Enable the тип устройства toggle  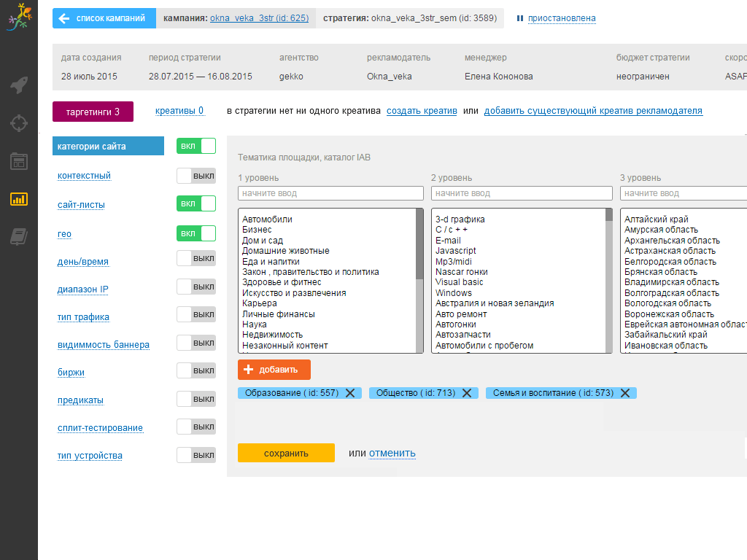click(x=196, y=456)
